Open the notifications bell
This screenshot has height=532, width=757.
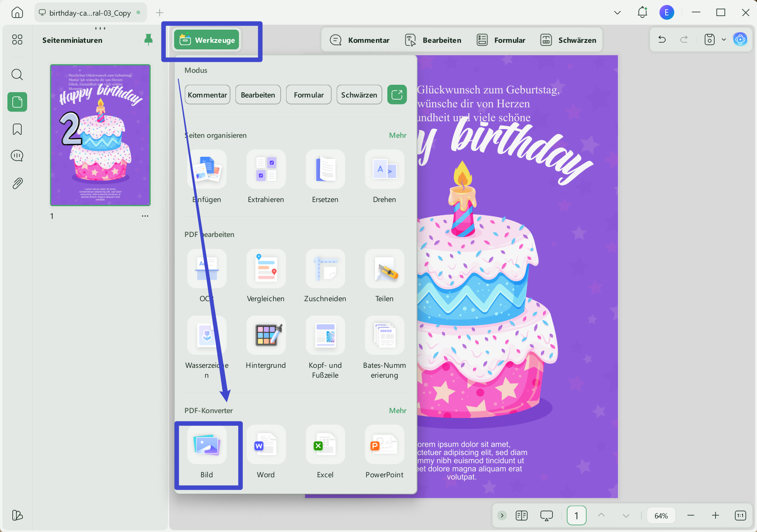point(642,12)
